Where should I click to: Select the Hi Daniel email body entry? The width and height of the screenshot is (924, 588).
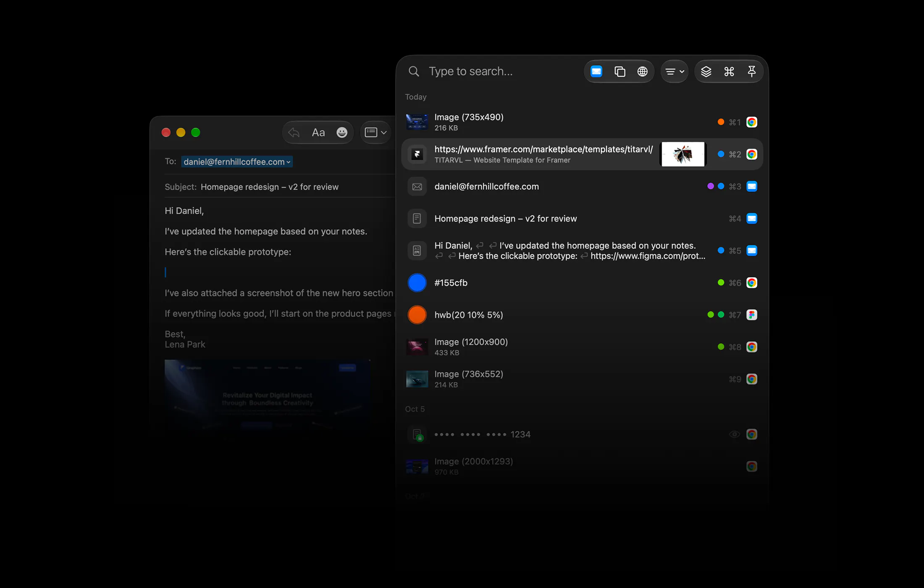582,251
